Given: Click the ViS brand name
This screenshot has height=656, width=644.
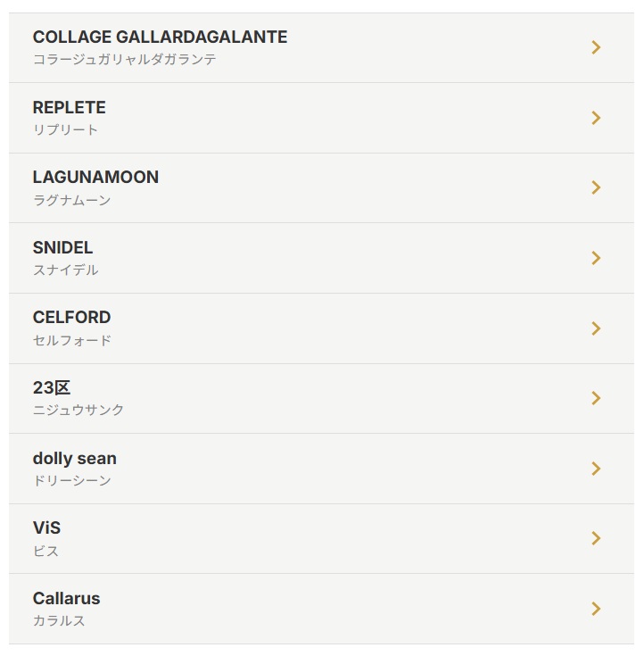Looking at the screenshot, I should (46, 528).
